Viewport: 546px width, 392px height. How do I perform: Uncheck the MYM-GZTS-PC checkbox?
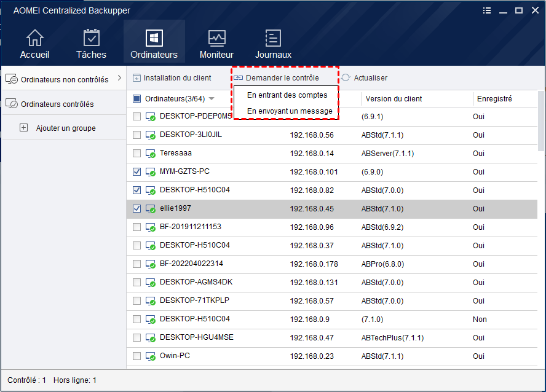[137, 172]
